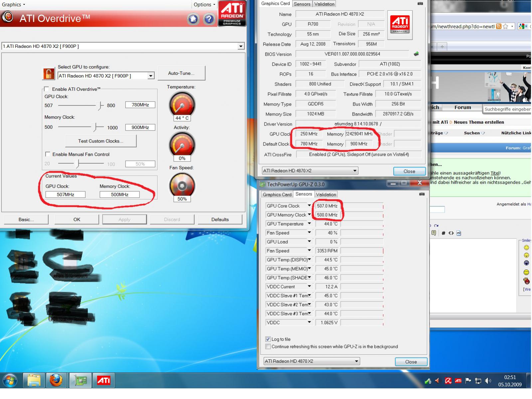Open GPU selector in upper GPU-Z window

click(310, 171)
